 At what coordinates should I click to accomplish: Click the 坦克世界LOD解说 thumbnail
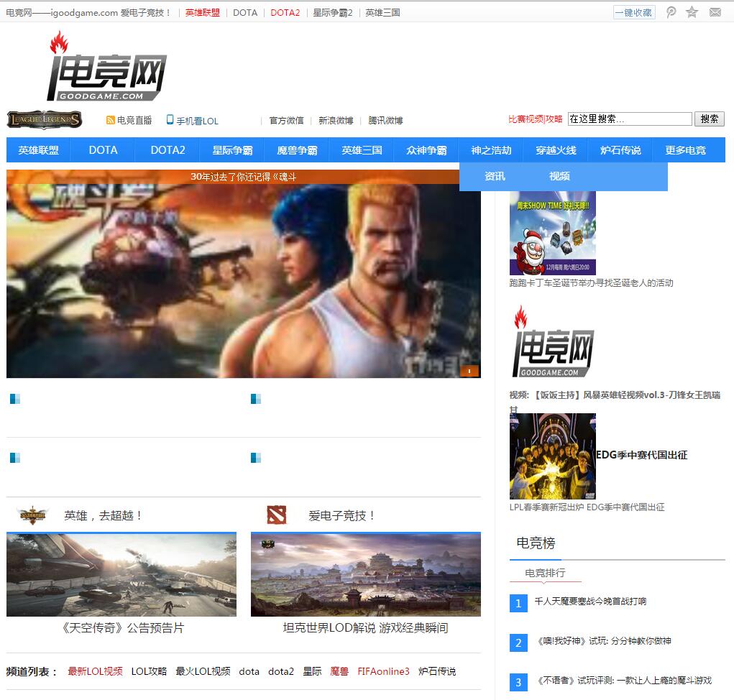pos(366,574)
